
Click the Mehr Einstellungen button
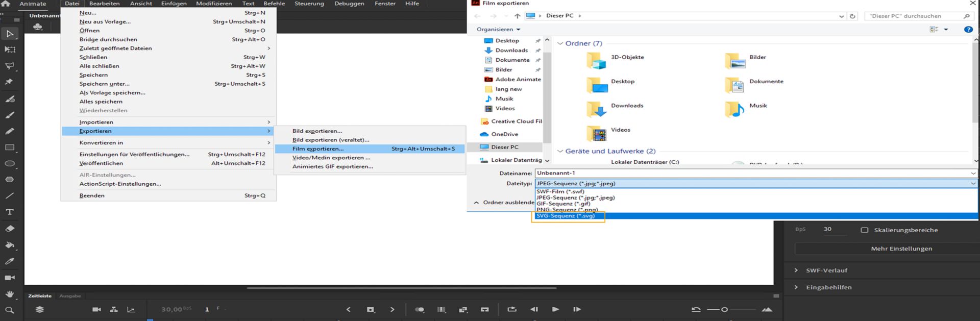coord(901,249)
